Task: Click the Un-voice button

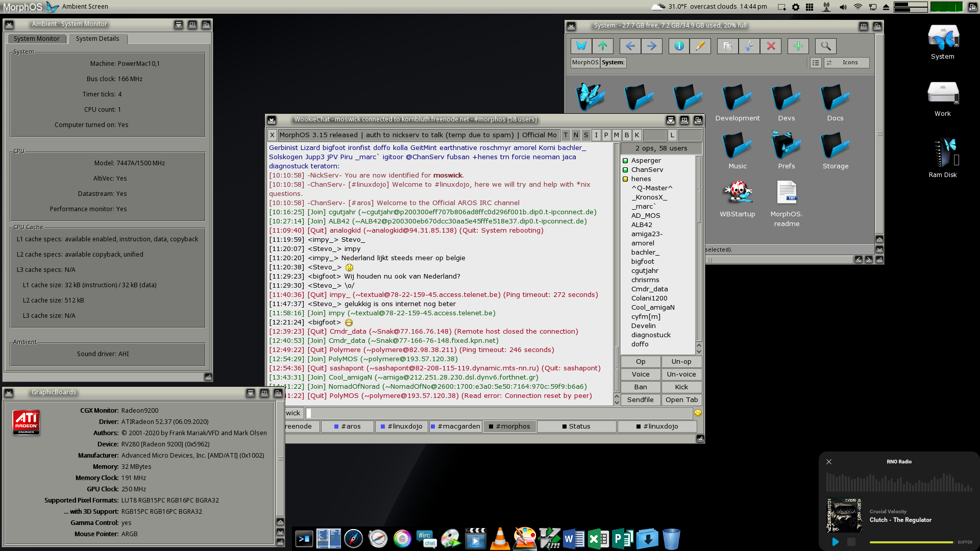Action: click(x=681, y=374)
